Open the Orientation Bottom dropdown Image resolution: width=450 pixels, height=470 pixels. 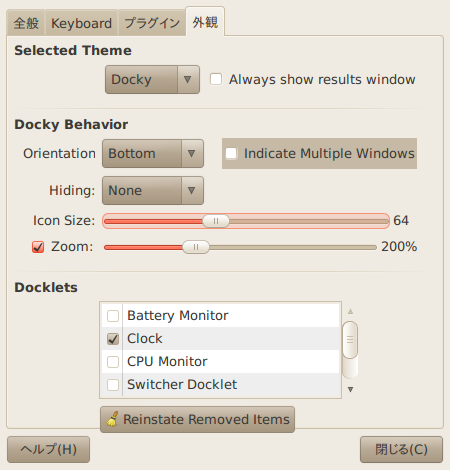(153, 153)
